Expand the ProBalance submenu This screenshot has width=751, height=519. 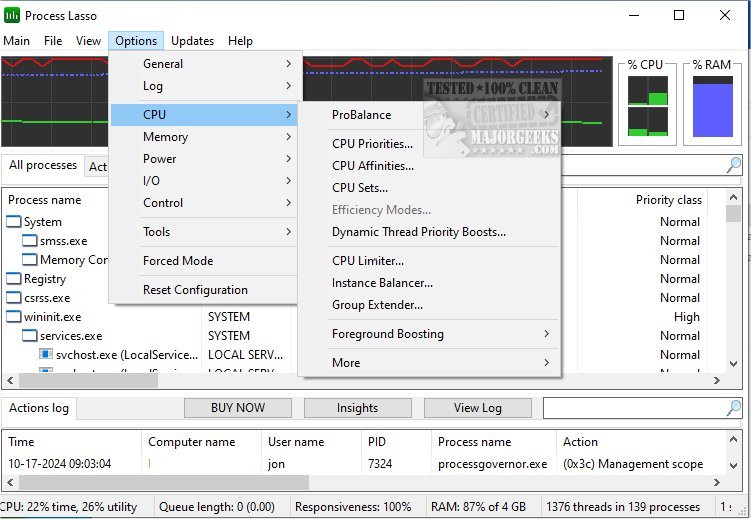click(430, 115)
